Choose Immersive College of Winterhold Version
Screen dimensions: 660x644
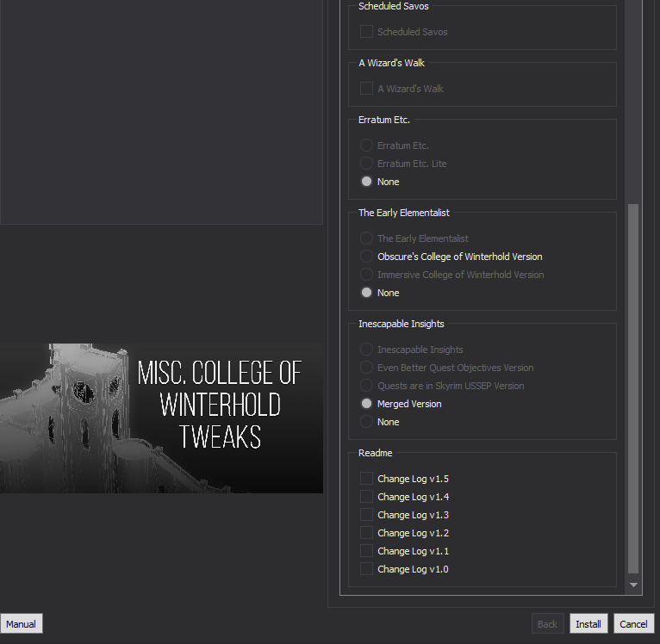pyautogui.click(x=366, y=275)
